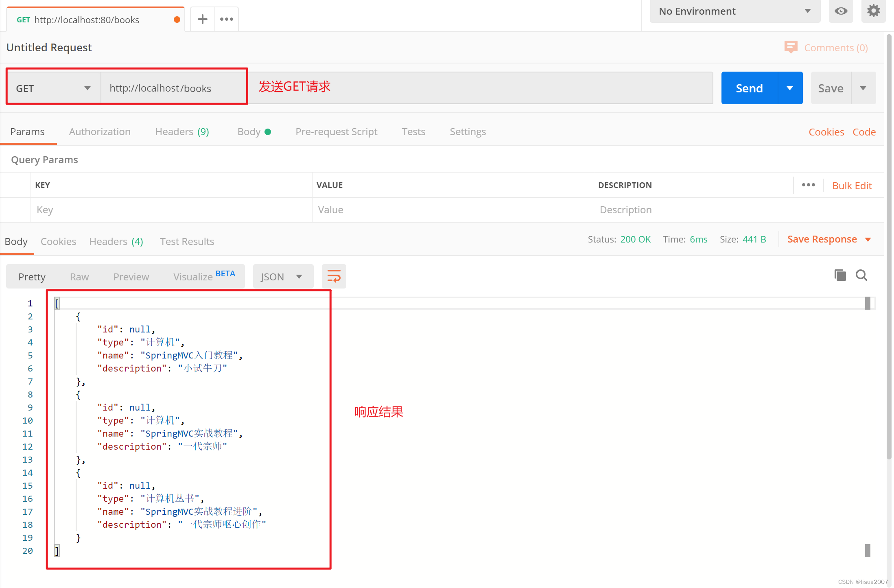Click the wrap text icon in response toolbar

[x=334, y=276]
